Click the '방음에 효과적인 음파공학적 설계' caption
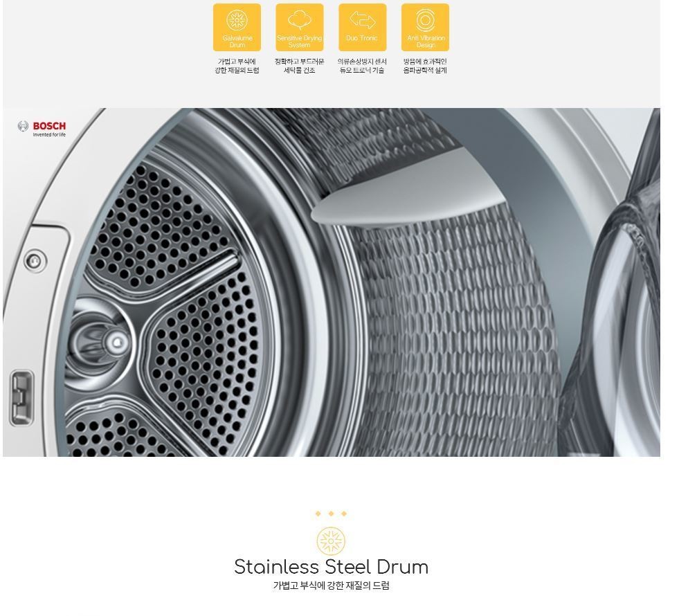The height and width of the screenshot is (616, 697). 426,66
